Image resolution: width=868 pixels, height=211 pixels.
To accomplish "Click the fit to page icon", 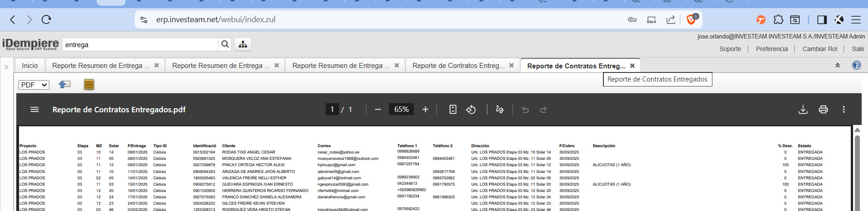I will coord(453,110).
